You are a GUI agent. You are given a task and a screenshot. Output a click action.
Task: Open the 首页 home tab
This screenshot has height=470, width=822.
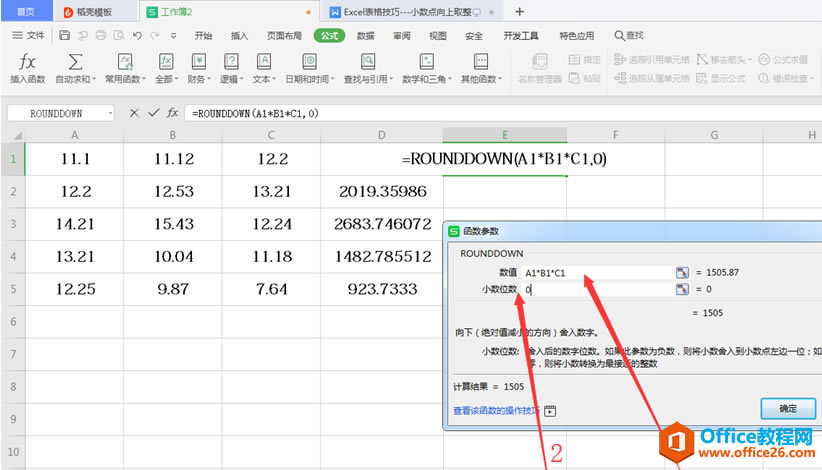[26, 12]
